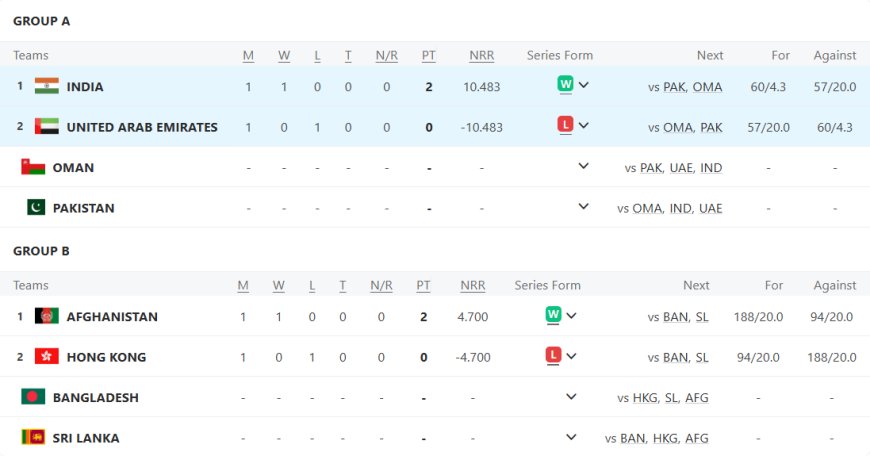Expand Oman's series form chevron
Image resolution: width=870 pixels, height=456 pixels.
click(x=584, y=166)
